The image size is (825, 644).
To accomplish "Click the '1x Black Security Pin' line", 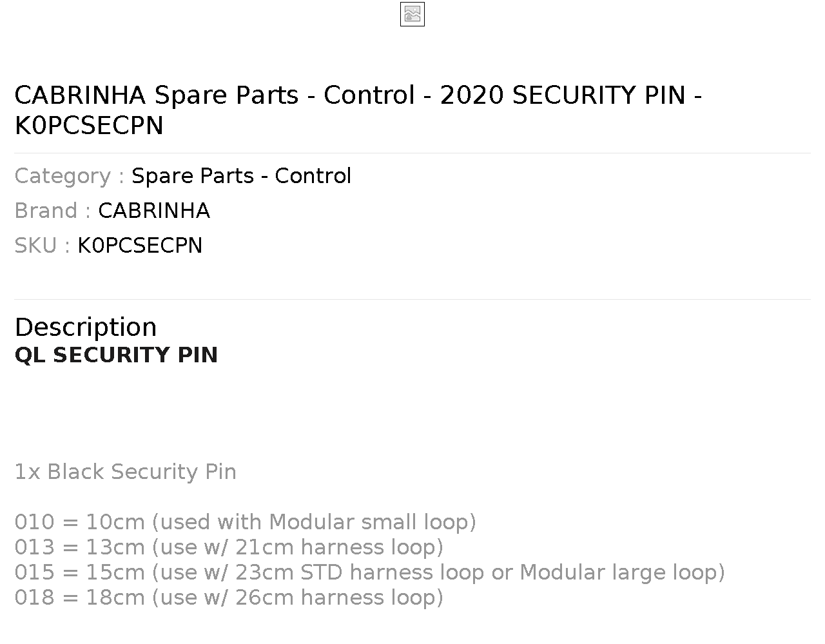I will click(126, 472).
